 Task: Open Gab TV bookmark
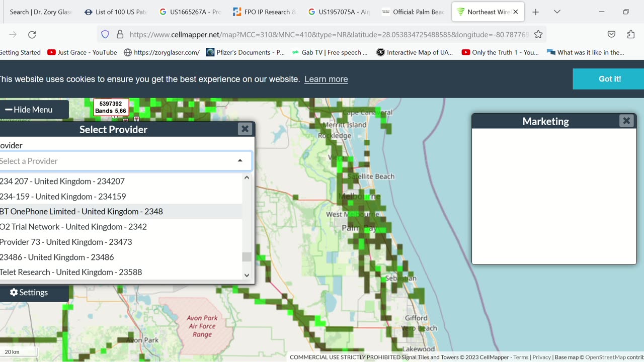point(330,52)
